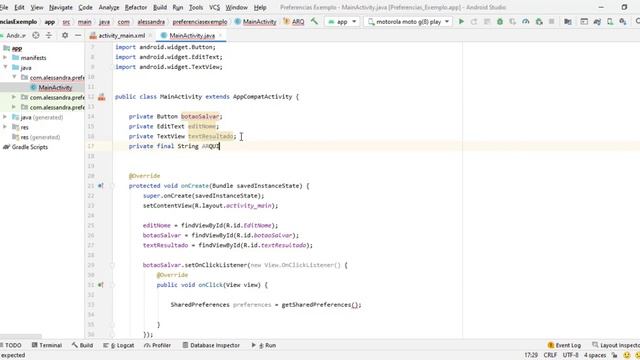Open the VCS menu
Screen dimensions: 640x360
click(214, 7)
